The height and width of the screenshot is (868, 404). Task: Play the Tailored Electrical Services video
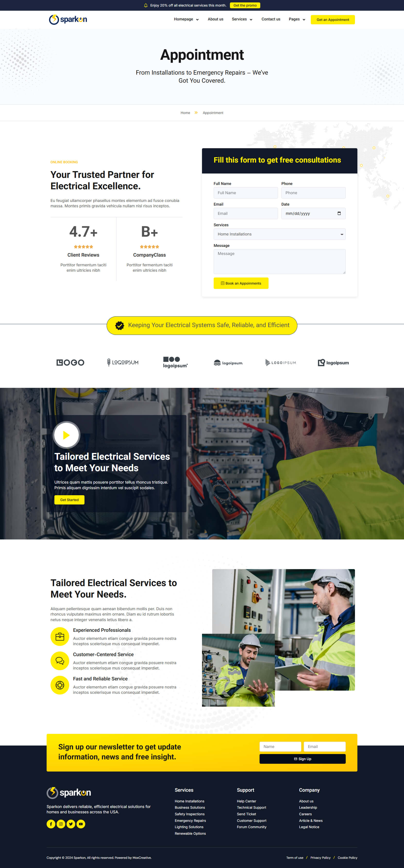(66, 435)
